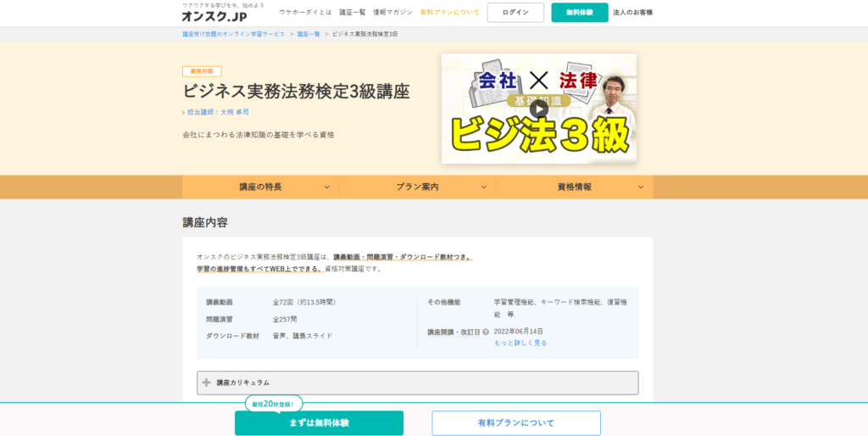Viewport: 868px width, 436px height.
Task: Open 有料プランについて in top navigation
Action: (449, 12)
